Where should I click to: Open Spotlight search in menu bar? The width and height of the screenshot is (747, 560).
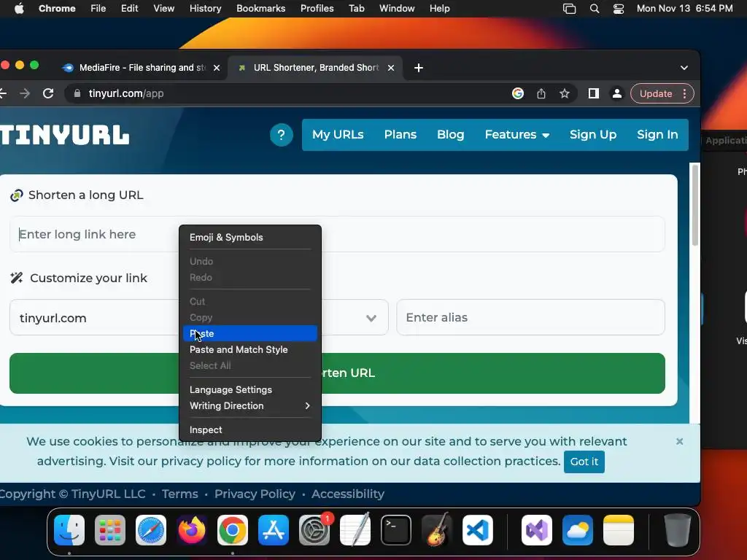pyautogui.click(x=594, y=8)
